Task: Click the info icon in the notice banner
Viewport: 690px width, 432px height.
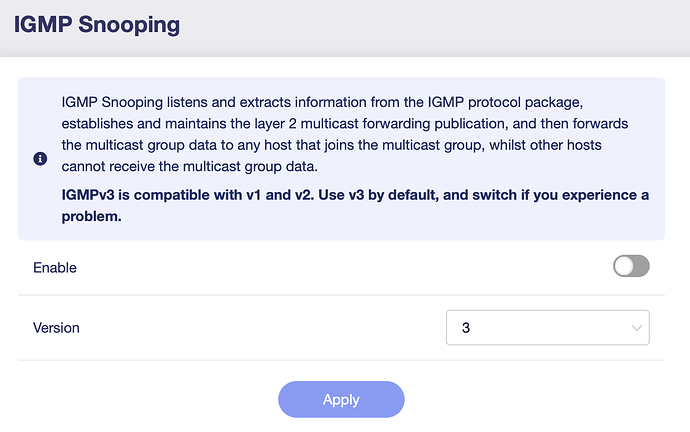Action: (41, 159)
